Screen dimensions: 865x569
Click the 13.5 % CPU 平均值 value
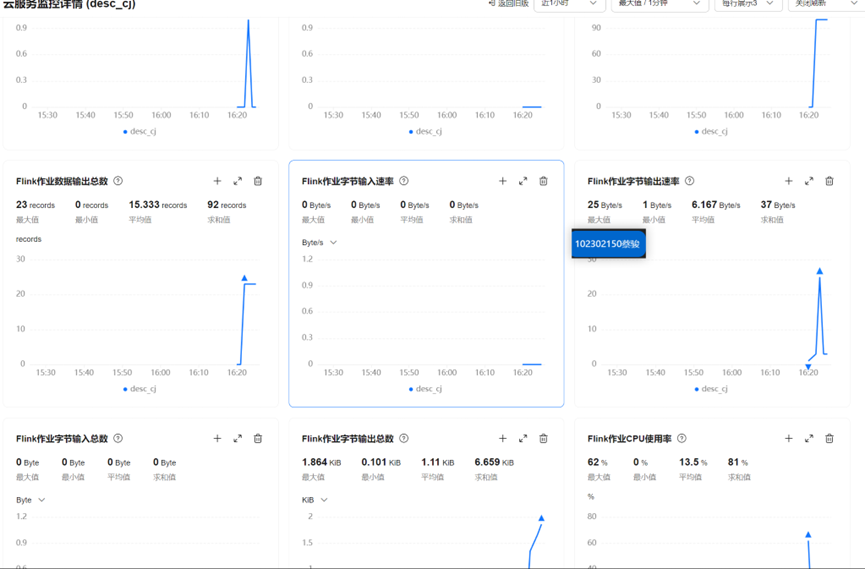coord(693,462)
